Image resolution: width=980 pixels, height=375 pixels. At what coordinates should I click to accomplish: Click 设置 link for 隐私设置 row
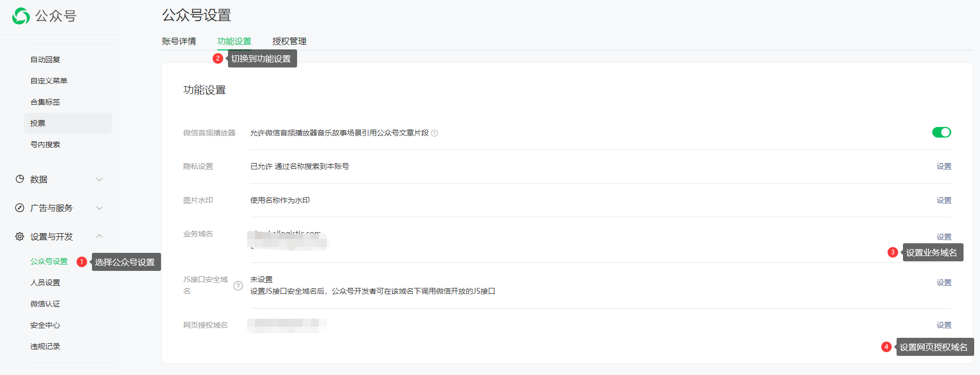[943, 166]
